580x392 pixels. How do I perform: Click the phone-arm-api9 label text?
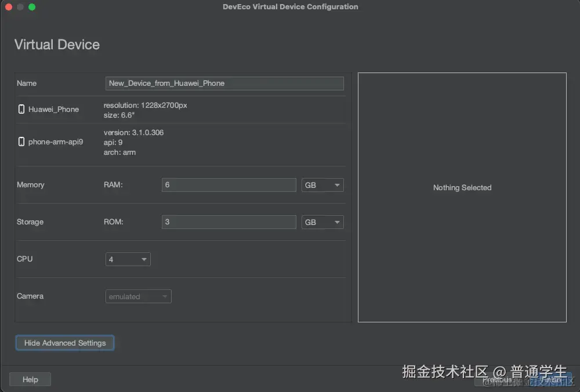pos(56,141)
